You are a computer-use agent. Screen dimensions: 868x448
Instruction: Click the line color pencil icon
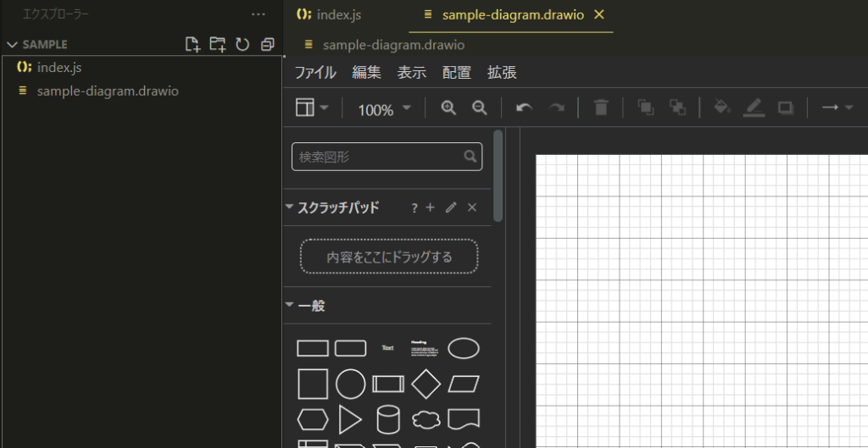tap(754, 108)
